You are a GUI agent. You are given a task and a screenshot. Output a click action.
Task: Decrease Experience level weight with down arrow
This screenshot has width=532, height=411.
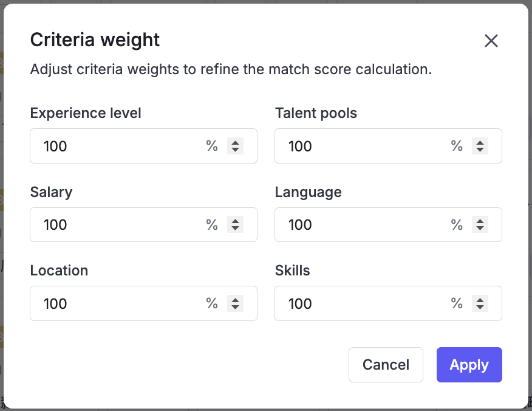tap(235, 150)
